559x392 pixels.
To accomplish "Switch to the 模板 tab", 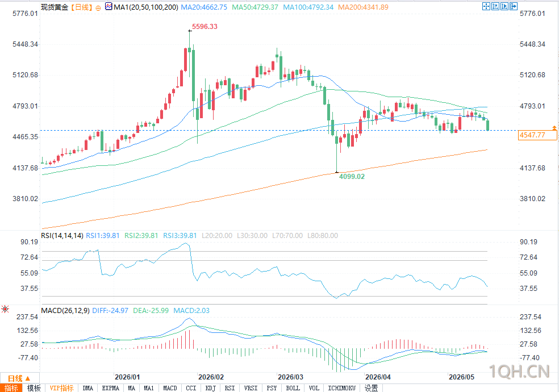I will (34, 387).
